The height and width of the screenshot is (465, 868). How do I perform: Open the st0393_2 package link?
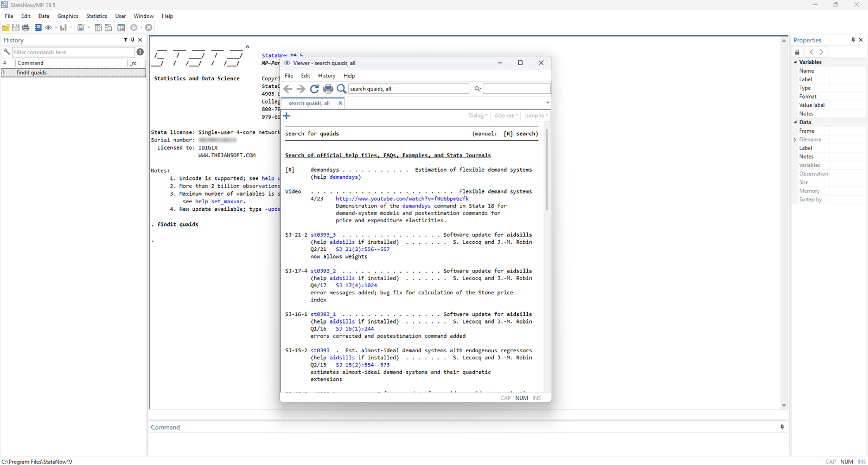[x=323, y=271]
